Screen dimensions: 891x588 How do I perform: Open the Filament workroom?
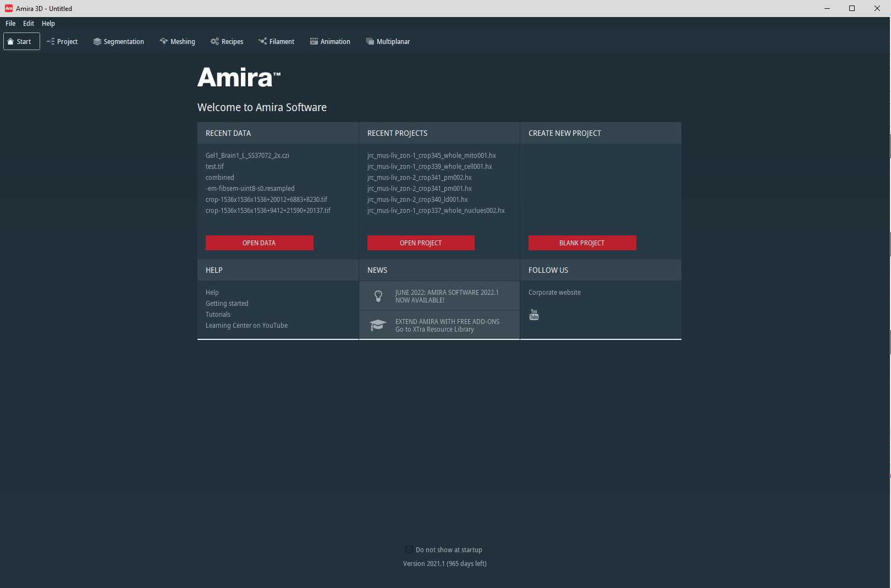click(x=276, y=41)
